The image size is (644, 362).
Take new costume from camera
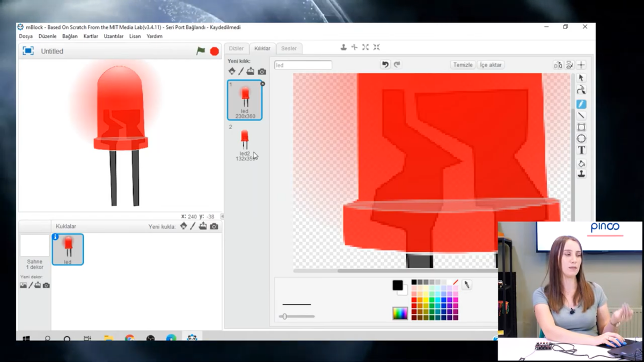[x=262, y=71]
